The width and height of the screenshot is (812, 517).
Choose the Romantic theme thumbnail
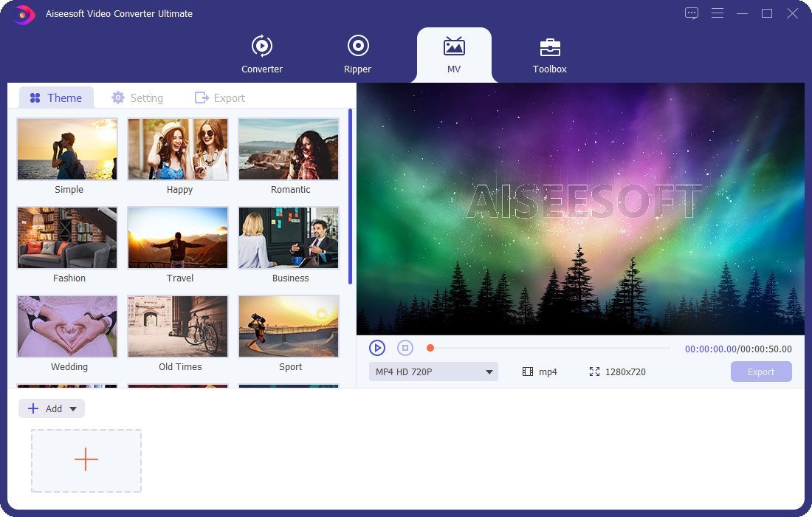(x=289, y=149)
